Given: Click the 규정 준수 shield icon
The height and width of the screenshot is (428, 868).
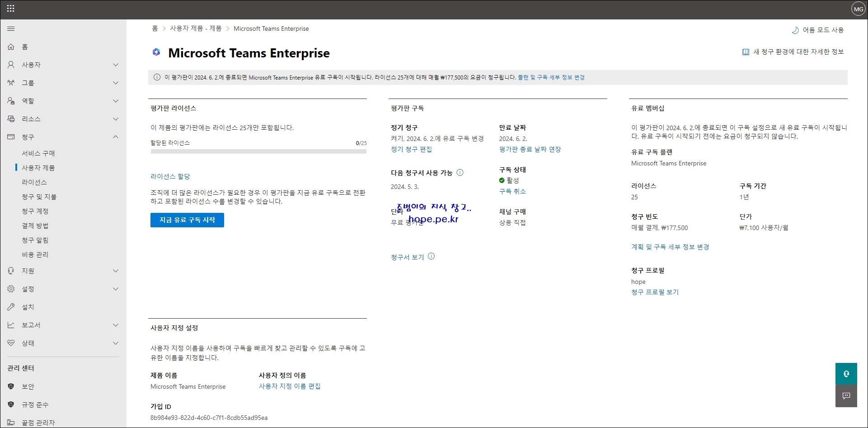Looking at the screenshot, I should 11,404.
